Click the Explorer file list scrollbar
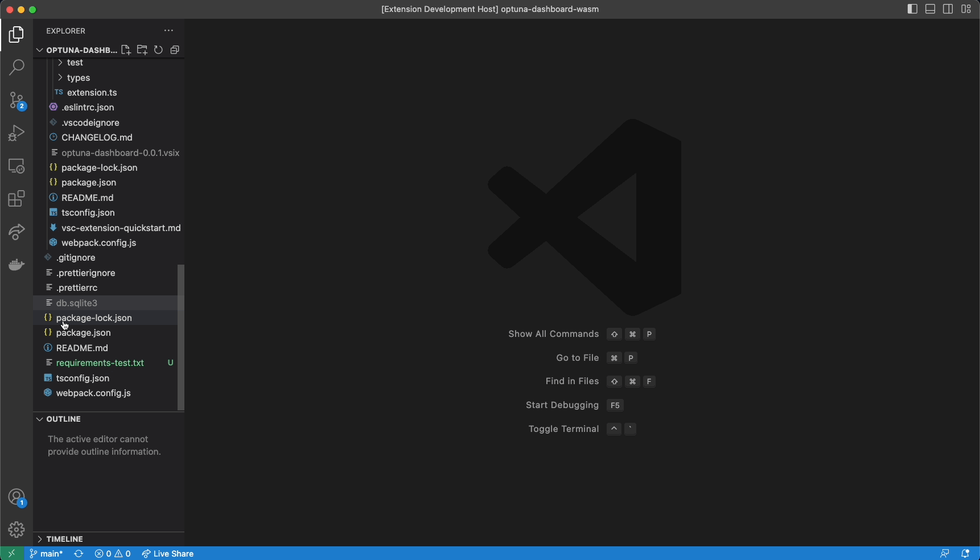The height and width of the screenshot is (560, 980). click(x=181, y=337)
